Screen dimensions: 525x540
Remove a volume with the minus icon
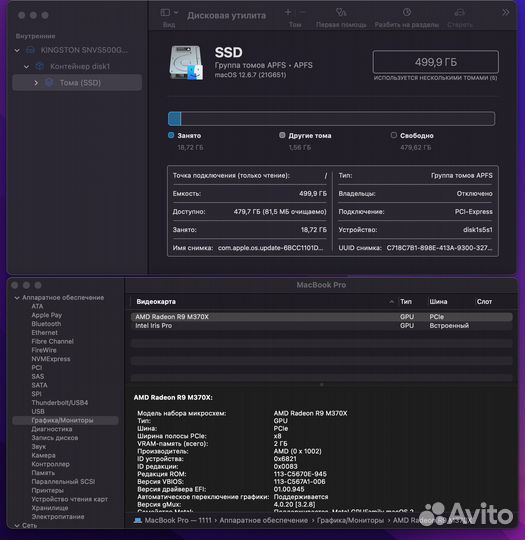click(302, 12)
